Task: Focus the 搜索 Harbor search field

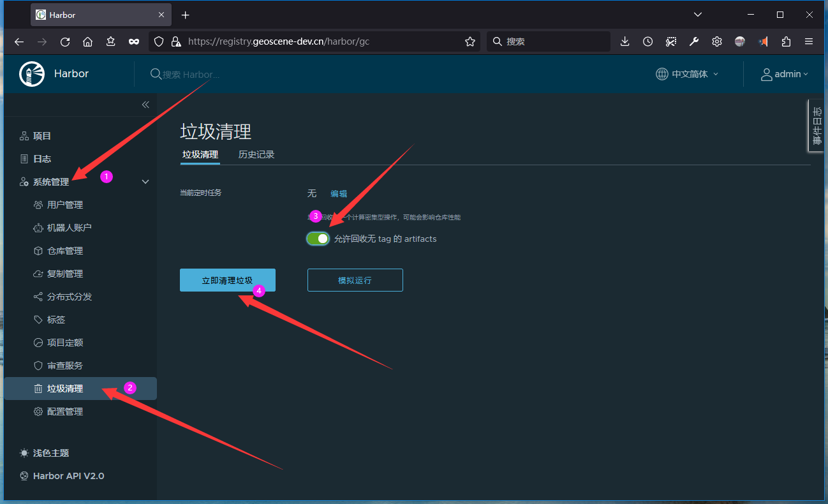Action: [x=191, y=74]
